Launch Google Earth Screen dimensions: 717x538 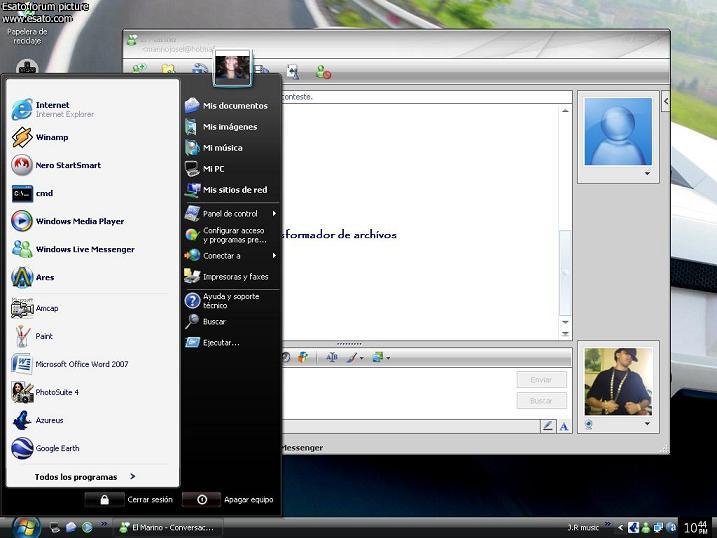pos(91,448)
